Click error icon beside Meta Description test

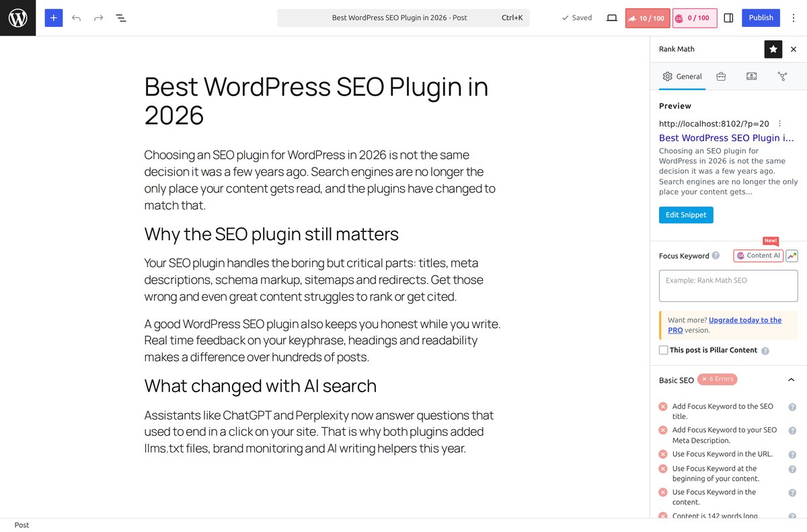[x=663, y=430]
